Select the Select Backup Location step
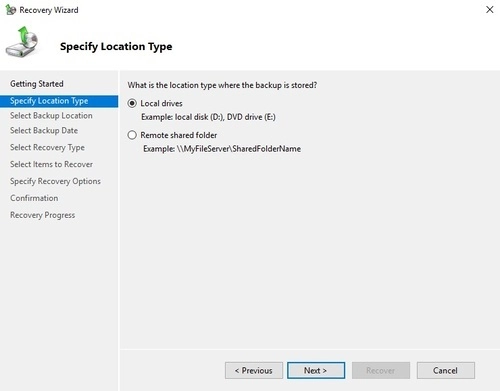 (51, 116)
